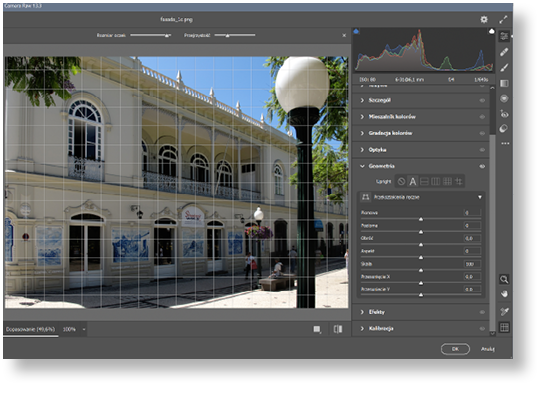The width and height of the screenshot is (540, 394).
Task: Click the Pionowe vertical slider handle
Action: click(x=421, y=219)
